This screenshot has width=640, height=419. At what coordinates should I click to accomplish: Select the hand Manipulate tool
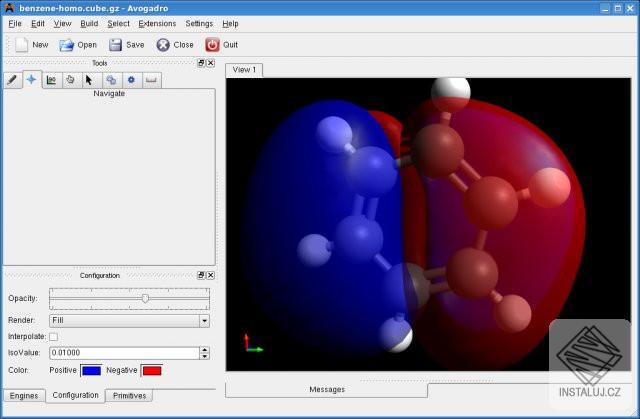coord(71,80)
